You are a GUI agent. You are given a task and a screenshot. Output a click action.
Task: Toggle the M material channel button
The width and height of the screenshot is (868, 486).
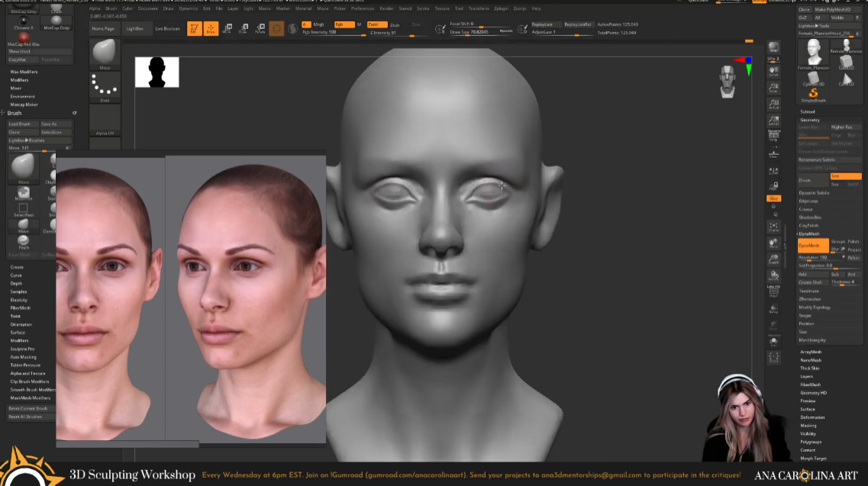(x=359, y=24)
